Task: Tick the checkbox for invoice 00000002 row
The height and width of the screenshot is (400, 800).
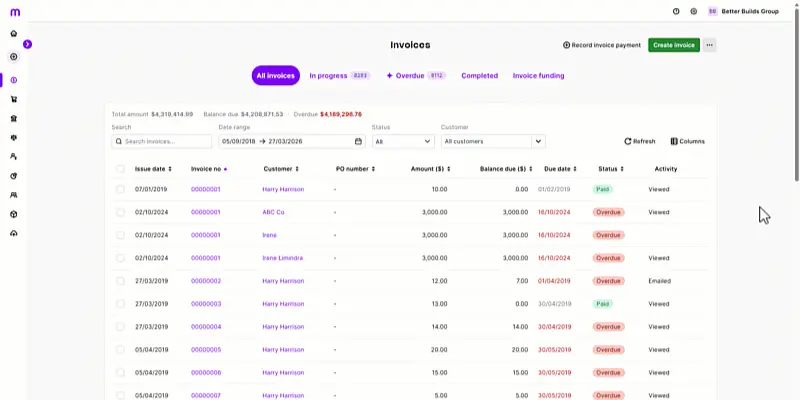Action: (120, 281)
